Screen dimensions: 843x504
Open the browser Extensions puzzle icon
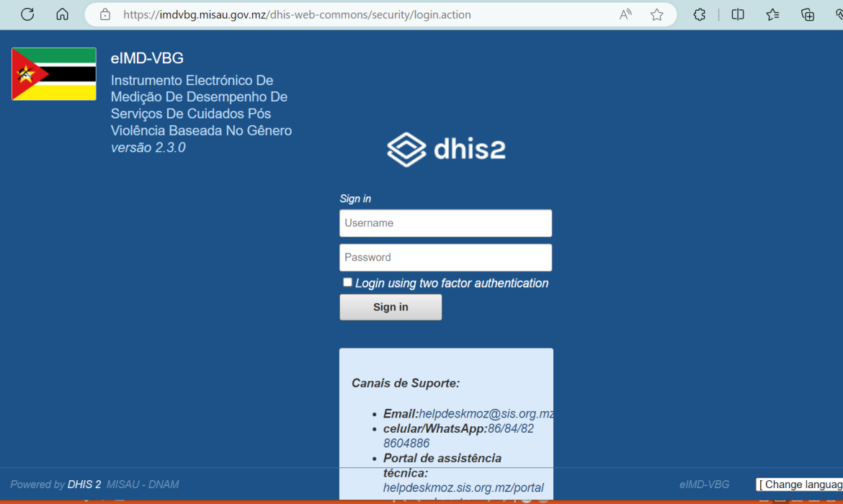(699, 14)
